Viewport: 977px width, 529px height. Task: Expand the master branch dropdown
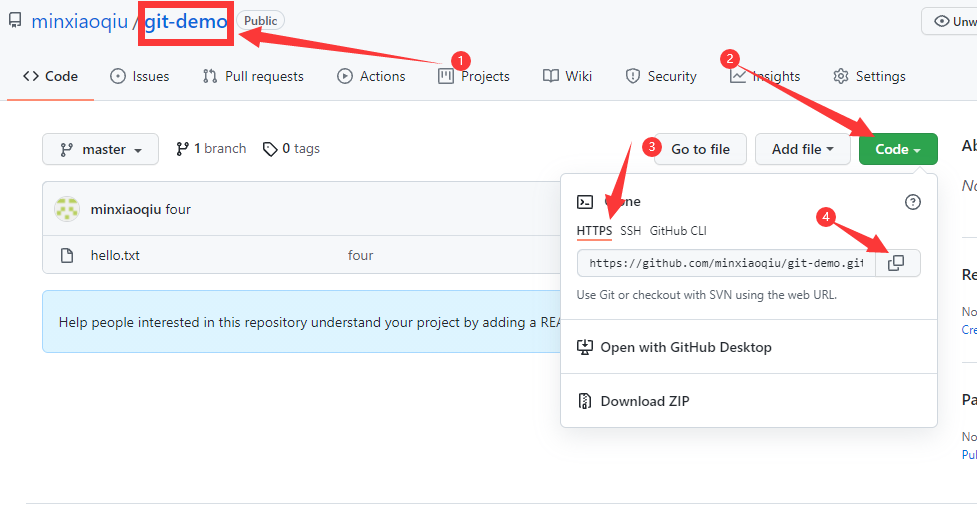coord(100,149)
